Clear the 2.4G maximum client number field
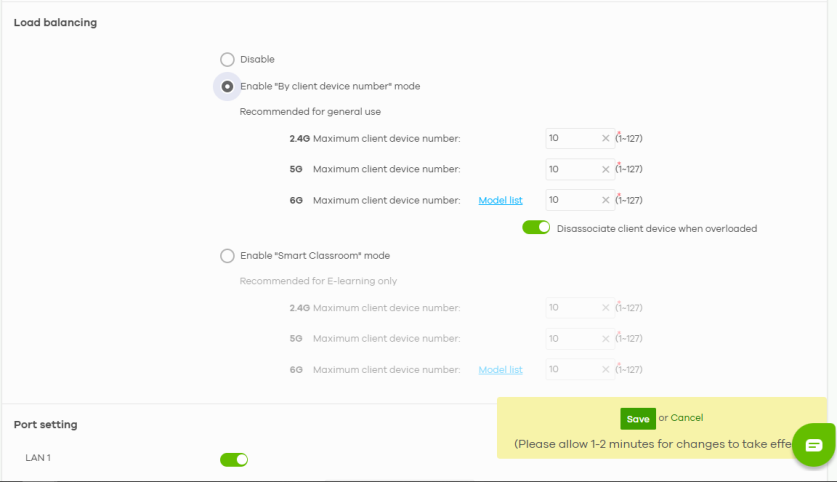The image size is (837, 482). pos(605,139)
